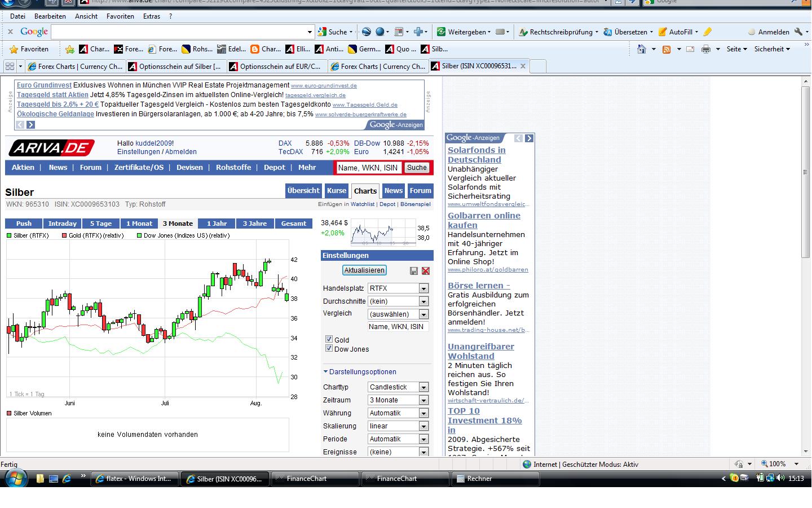
Task: Click the save settings floppy disk icon
Action: point(414,271)
